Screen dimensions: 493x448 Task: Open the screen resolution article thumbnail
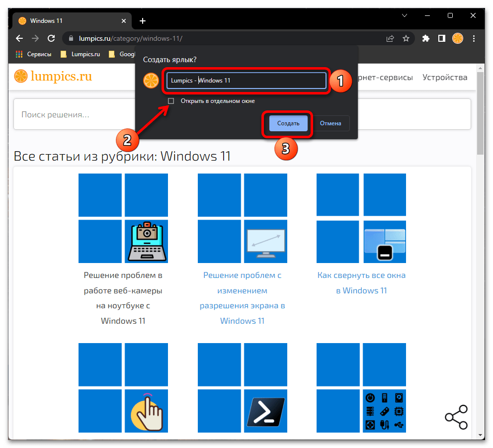click(x=243, y=218)
